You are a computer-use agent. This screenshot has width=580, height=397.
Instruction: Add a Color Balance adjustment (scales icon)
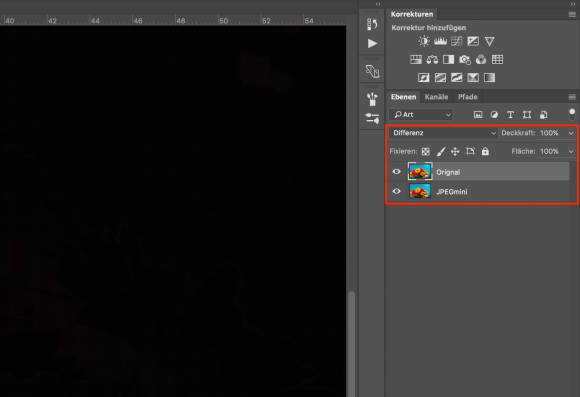[432, 60]
